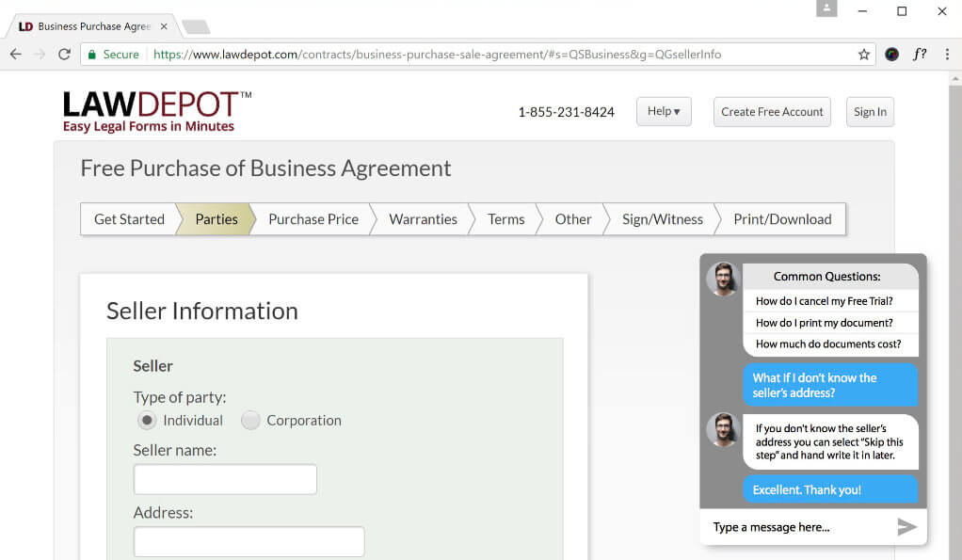Select "How do I cancel my Free Trial?"
Image resolution: width=962 pixels, height=560 pixels.
pyautogui.click(x=825, y=301)
